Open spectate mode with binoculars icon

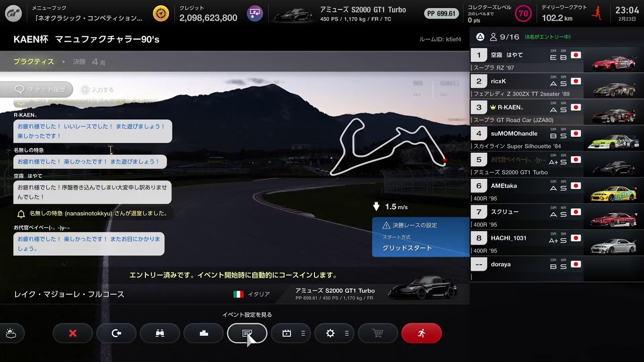tap(160, 333)
